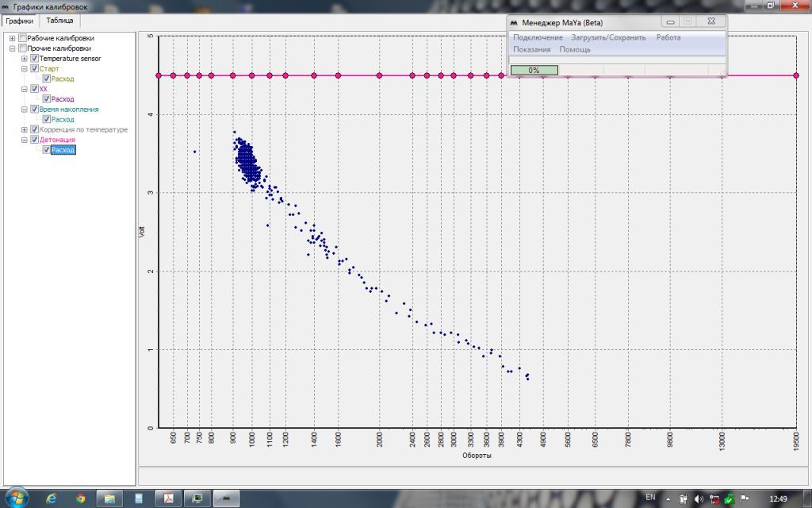
Task: Uncheck the Старт checkbox
Action: [x=35, y=68]
